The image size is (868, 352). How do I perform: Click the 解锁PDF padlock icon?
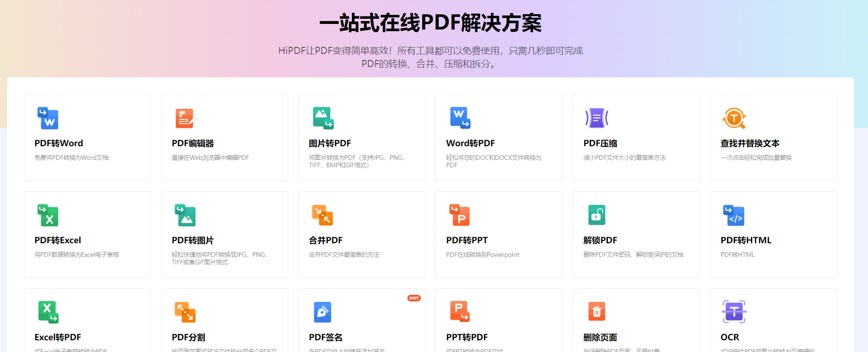click(597, 215)
